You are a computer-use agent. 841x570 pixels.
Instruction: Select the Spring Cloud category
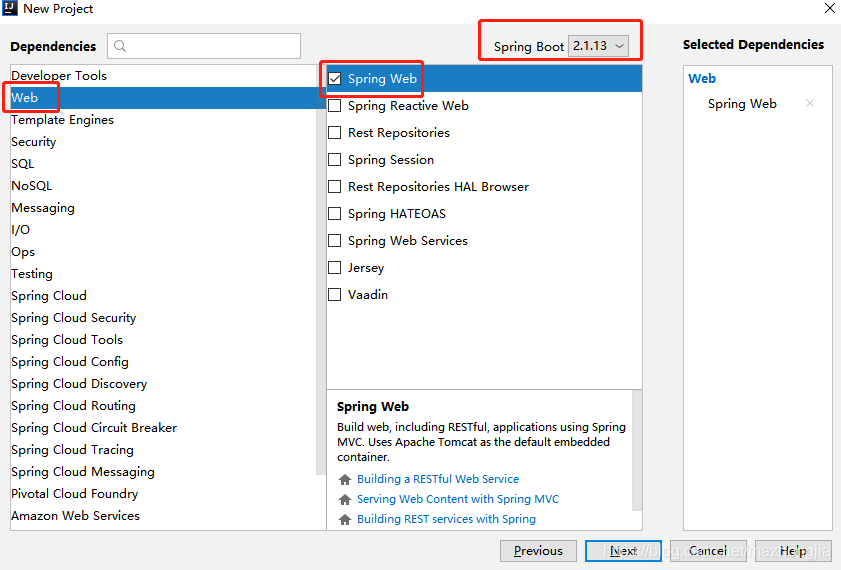[164, 295]
